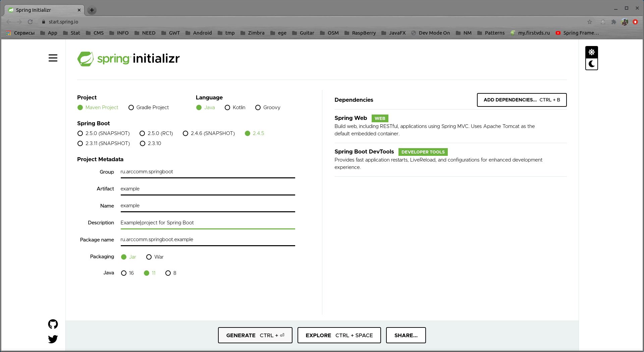The width and height of the screenshot is (644, 352).
Task: Expand the Patterns bookmarks folder
Action: 491,33
